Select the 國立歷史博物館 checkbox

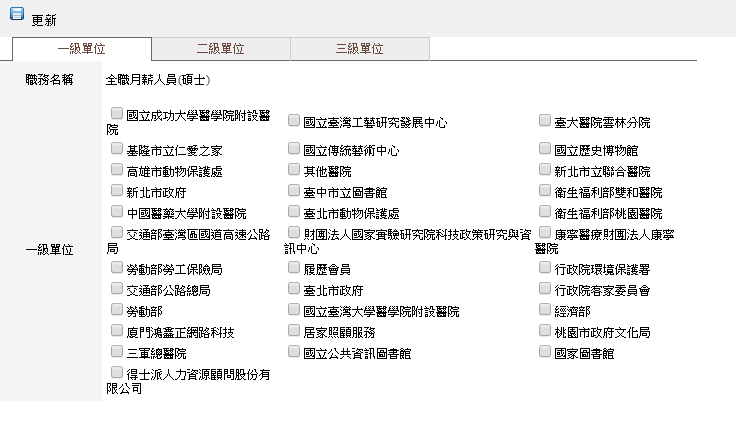click(x=545, y=149)
